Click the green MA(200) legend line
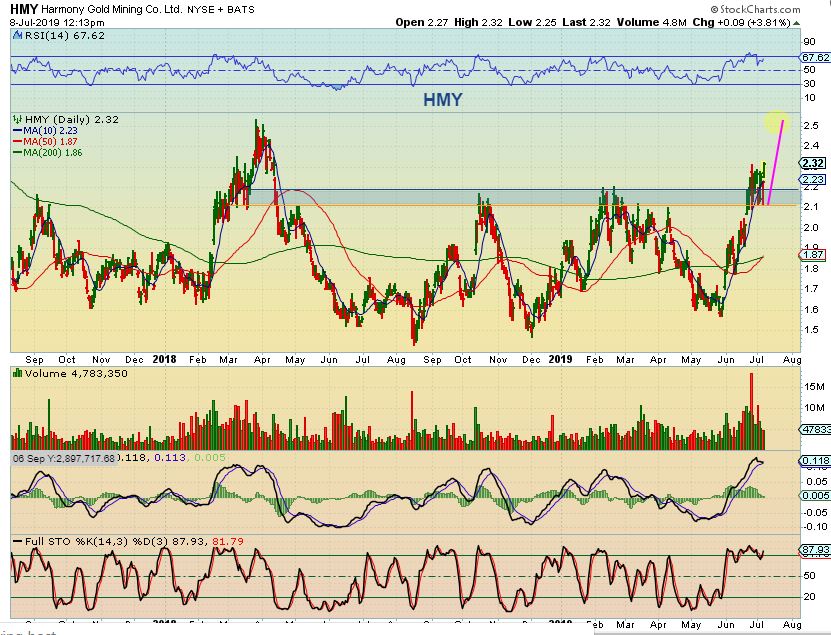The height and width of the screenshot is (635, 831). (17, 153)
